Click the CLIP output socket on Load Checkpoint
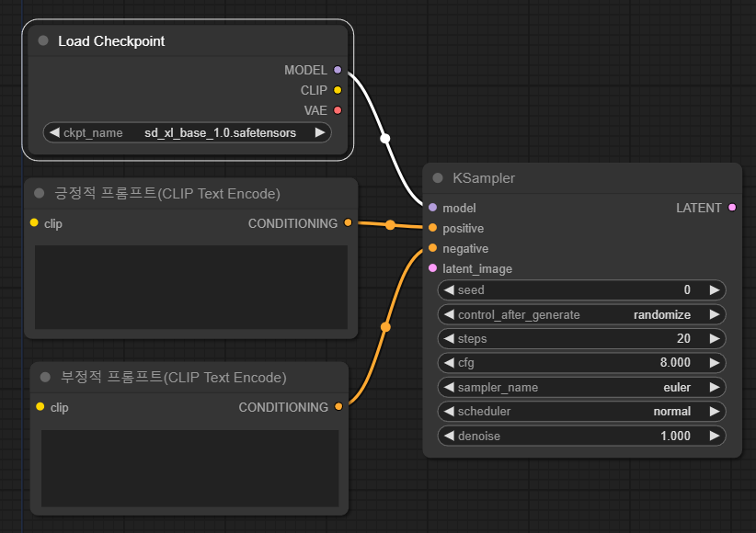The height and width of the screenshot is (533, 756). [338, 90]
